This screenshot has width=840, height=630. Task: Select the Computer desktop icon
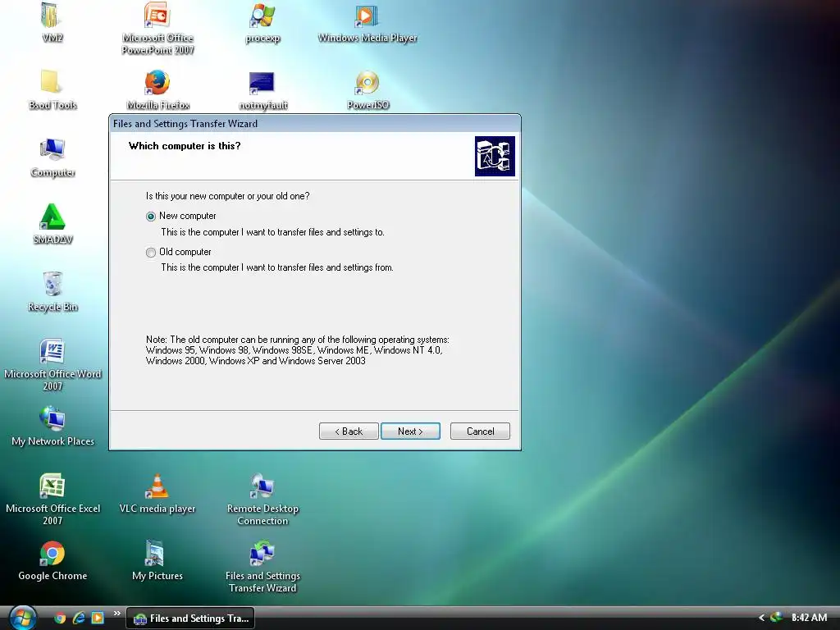tap(52, 149)
